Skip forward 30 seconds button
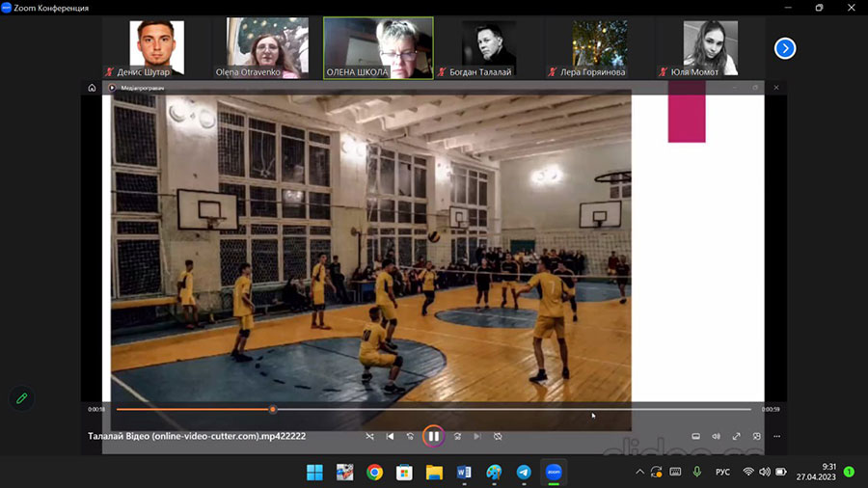Viewport: 868px width, 488px height. pos(457,436)
